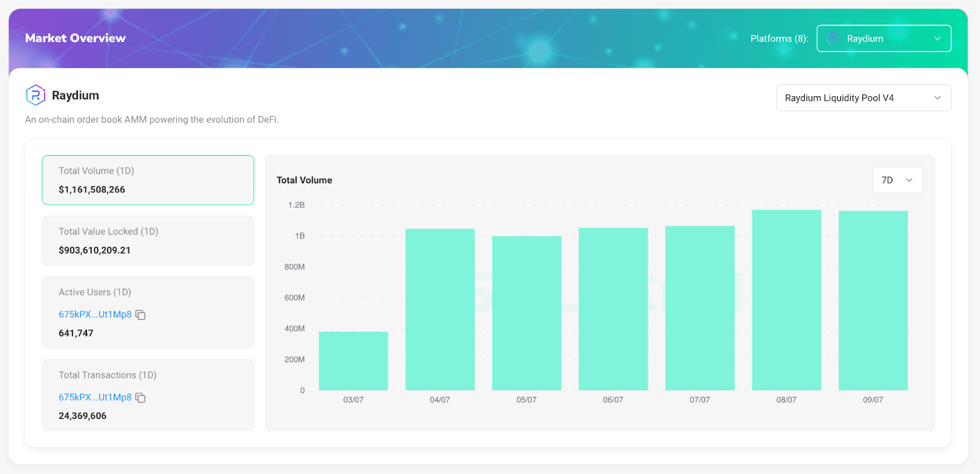Click the Market Overview heading
Image resolution: width=980 pixels, height=474 pixels.
pyautogui.click(x=75, y=38)
